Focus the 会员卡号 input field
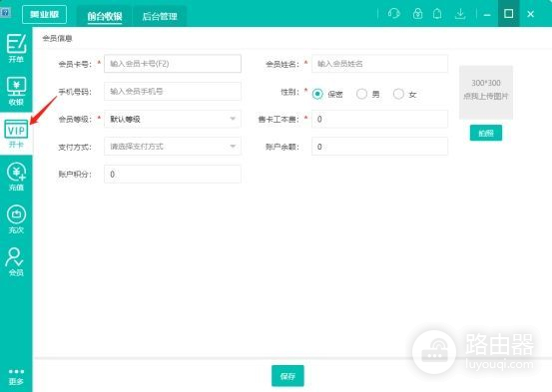The image size is (552, 392). 173,64
